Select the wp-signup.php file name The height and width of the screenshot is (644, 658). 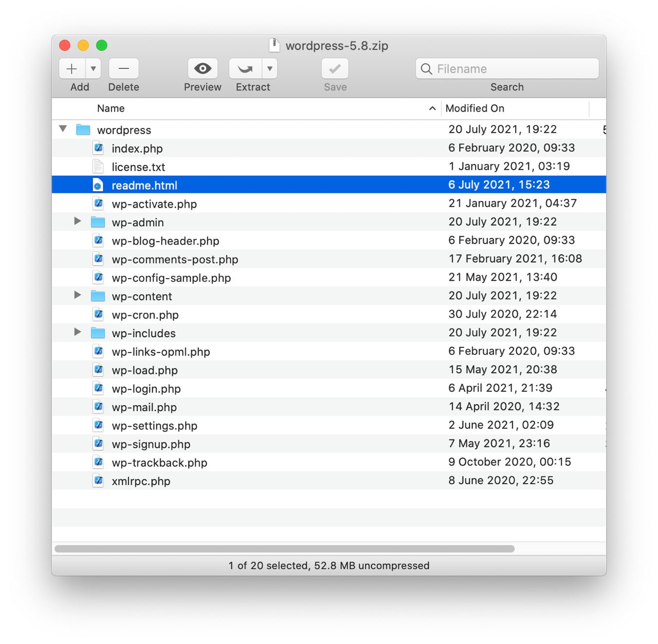(x=151, y=445)
